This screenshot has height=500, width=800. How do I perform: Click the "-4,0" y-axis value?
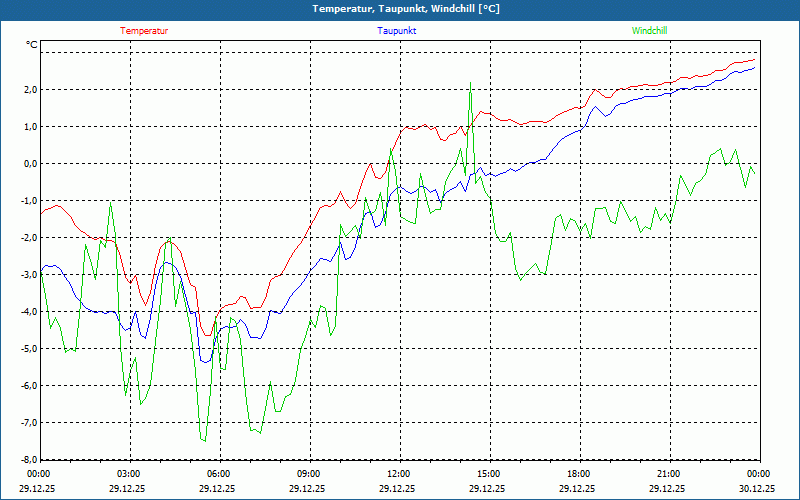pos(30,312)
